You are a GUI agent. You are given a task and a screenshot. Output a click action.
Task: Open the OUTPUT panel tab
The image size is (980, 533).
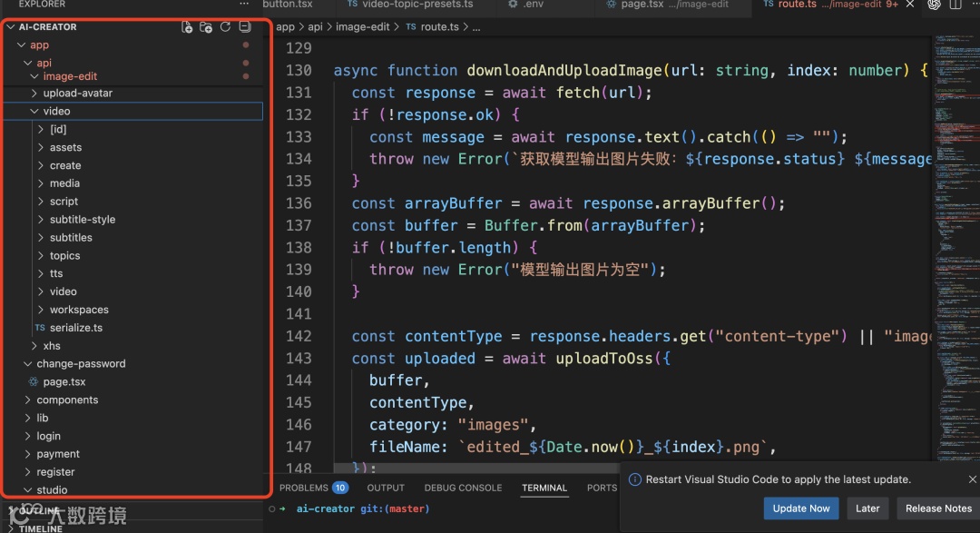click(386, 488)
